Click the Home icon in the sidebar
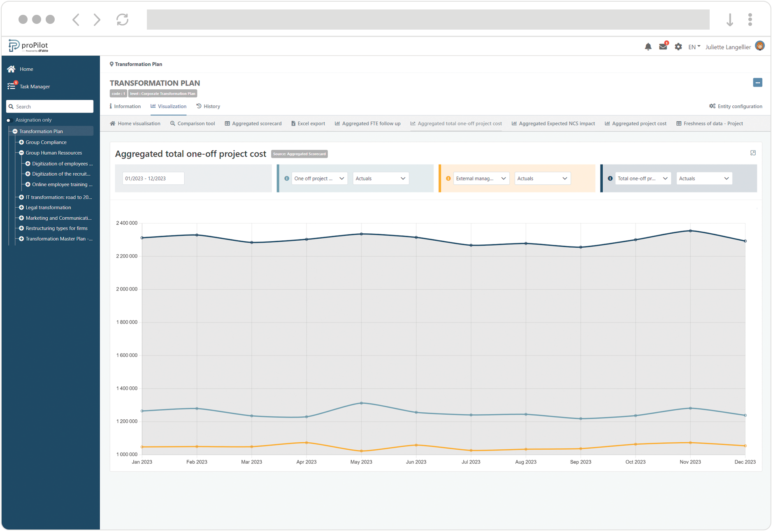773x532 pixels. coord(11,69)
